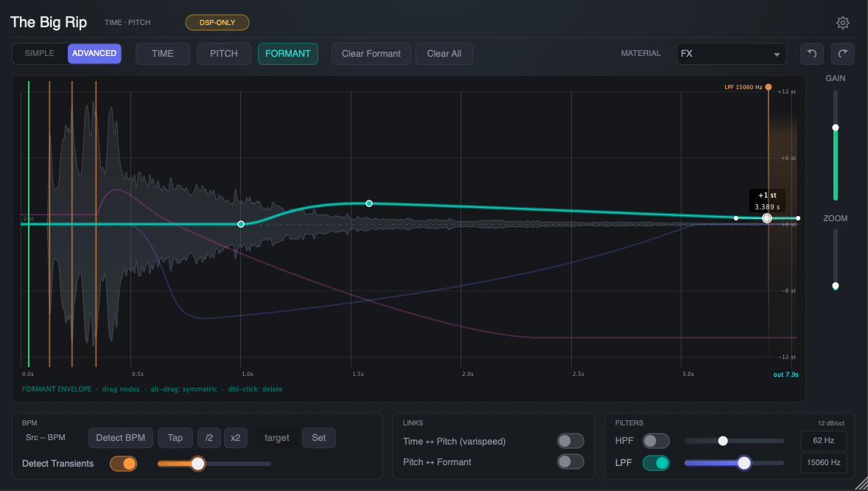Click Clear All button
868x491 pixels.
point(444,54)
